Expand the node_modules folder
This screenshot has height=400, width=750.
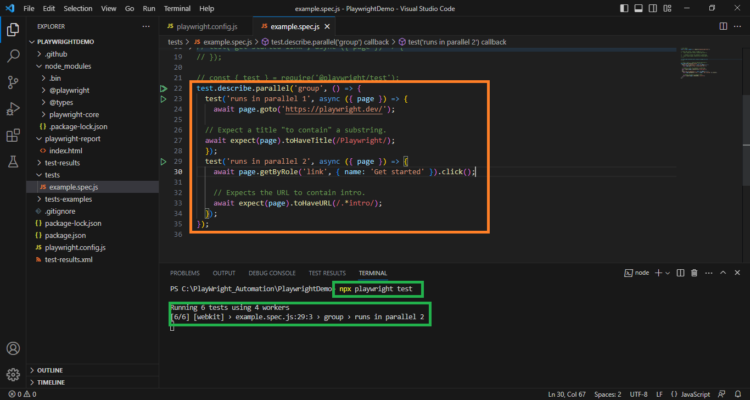67,65
